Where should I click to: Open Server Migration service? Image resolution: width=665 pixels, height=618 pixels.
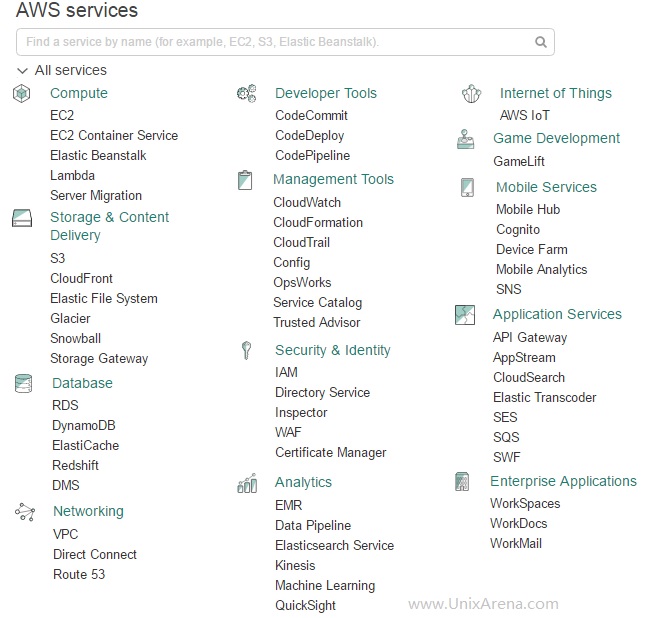pos(96,196)
